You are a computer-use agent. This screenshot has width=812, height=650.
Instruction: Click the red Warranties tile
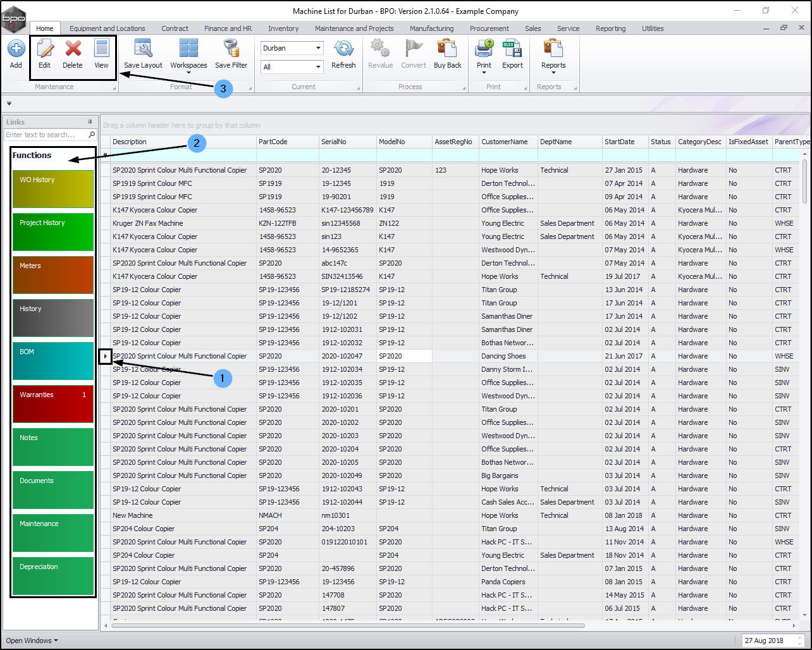click(52, 403)
